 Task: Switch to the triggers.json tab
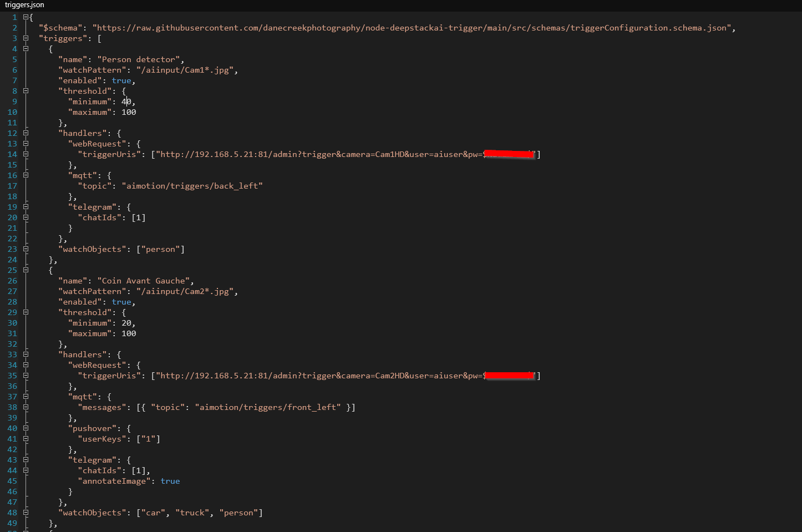24,5
